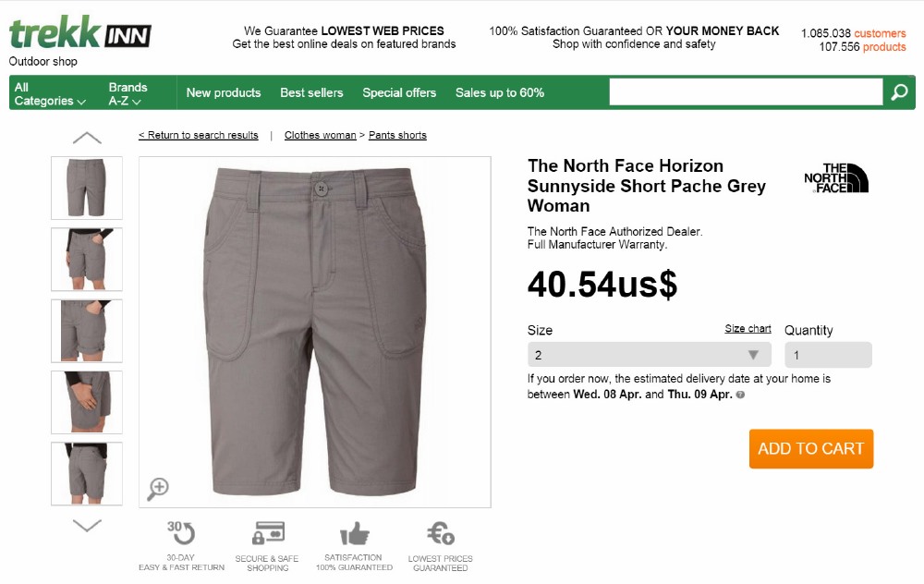This screenshot has height=584, width=924.
Task: Click the zoom-in icon on product image
Action: (159, 489)
